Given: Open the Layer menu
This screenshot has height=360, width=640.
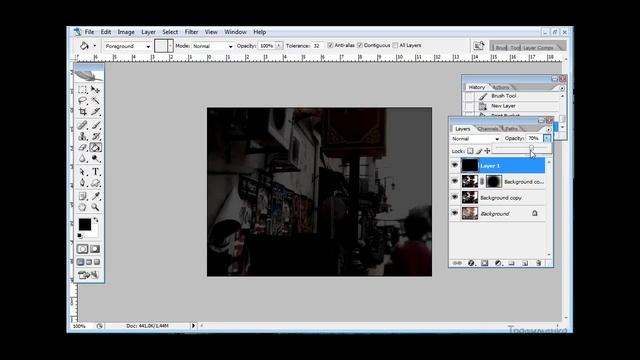Looking at the screenshot, I should pos(148,32).
